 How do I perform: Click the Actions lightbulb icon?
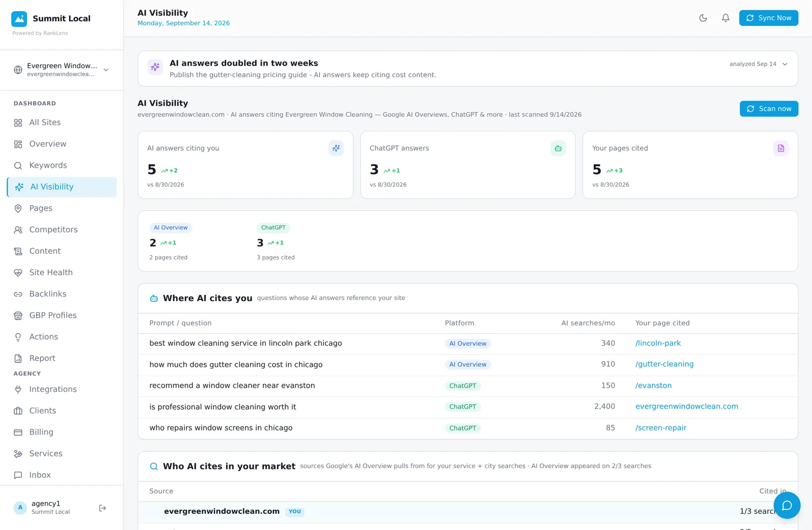18,337
